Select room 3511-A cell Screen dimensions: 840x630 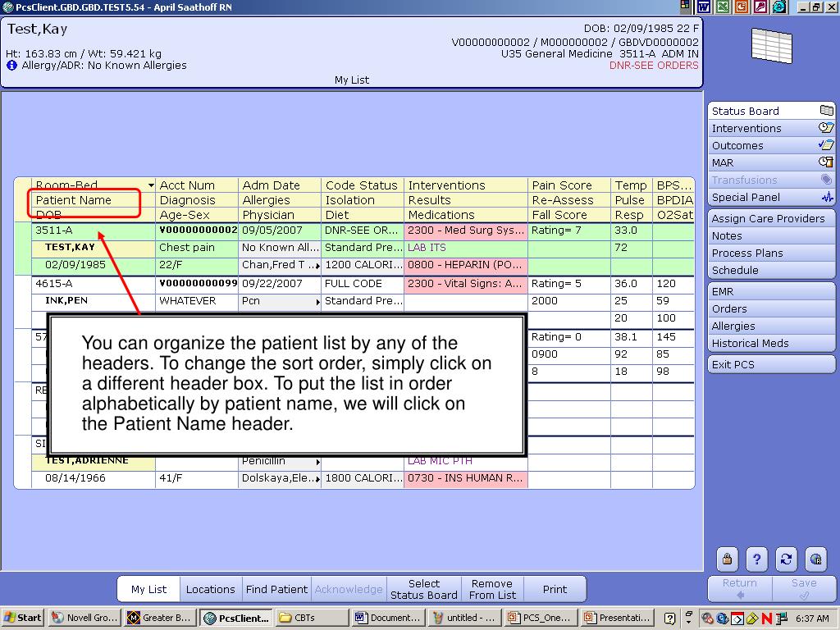coord(94,231)
